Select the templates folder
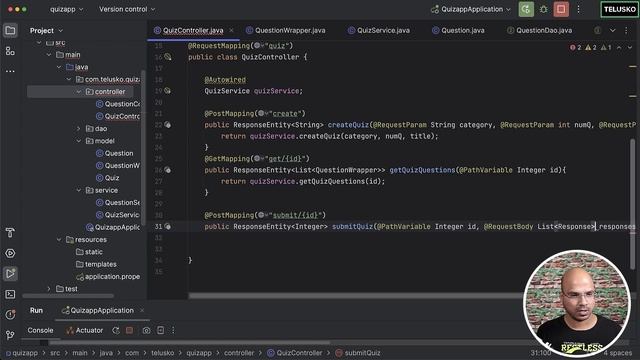This screenshot has width=640, height=360. click(x=96, y=264)
